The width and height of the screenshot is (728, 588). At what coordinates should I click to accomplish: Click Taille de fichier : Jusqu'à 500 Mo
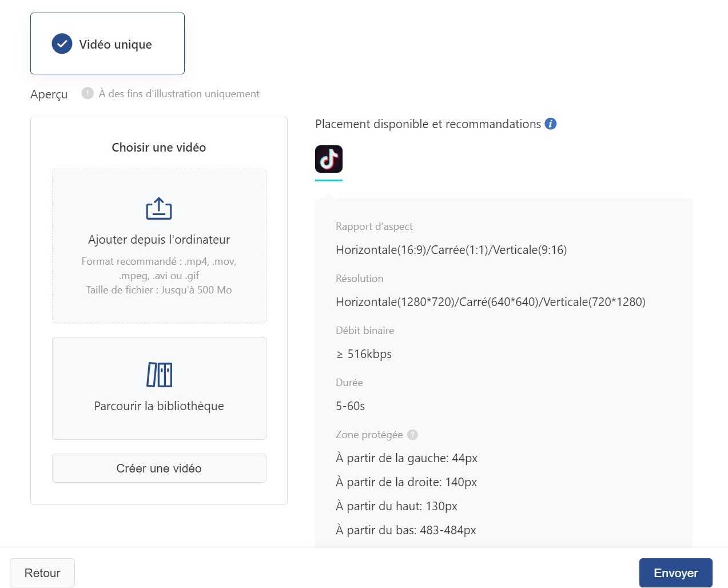159,290
